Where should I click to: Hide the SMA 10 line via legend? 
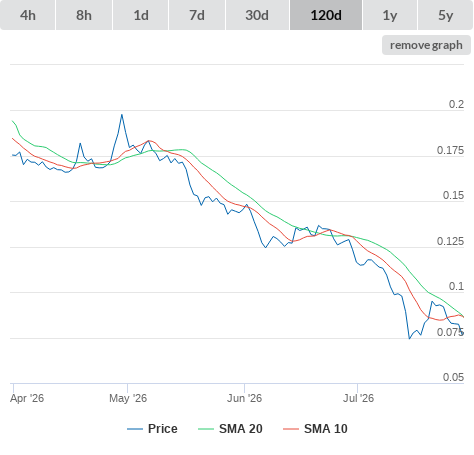click(326, 429)
